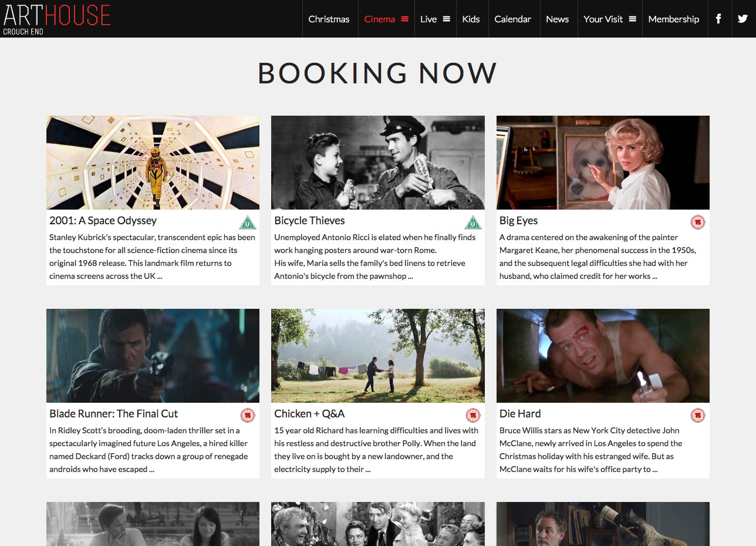Screen dimensions: 756x546
Task: Click the U rating badge for Bicycle Thieves
Action: [x=473, y=223]
